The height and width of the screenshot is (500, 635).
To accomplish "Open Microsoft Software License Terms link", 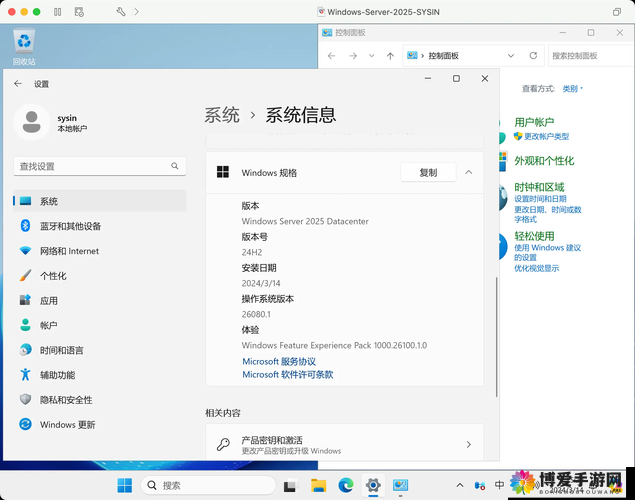I will pos(288,374).
